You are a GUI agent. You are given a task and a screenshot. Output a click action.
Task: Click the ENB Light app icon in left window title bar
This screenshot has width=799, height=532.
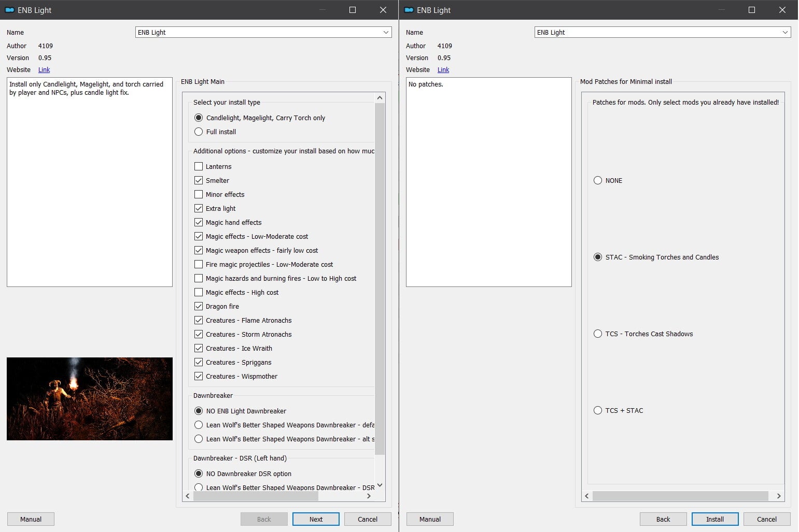coord(9,10)
